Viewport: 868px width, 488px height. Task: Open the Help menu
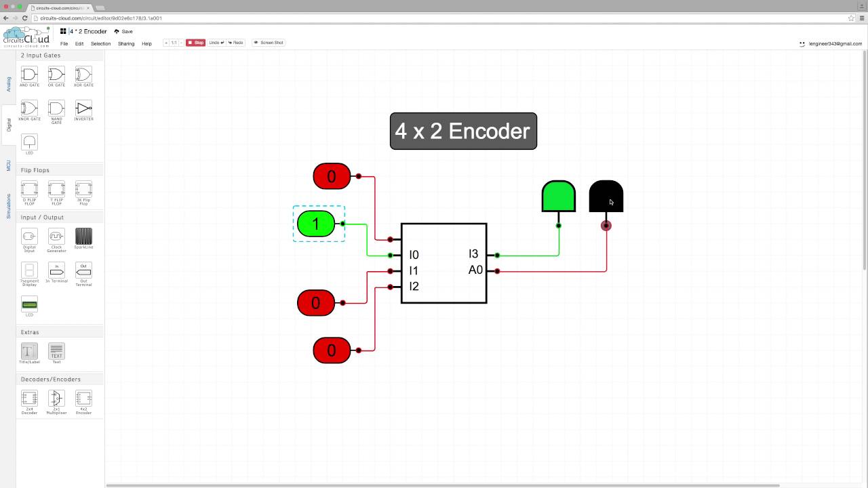coord(146,43)
